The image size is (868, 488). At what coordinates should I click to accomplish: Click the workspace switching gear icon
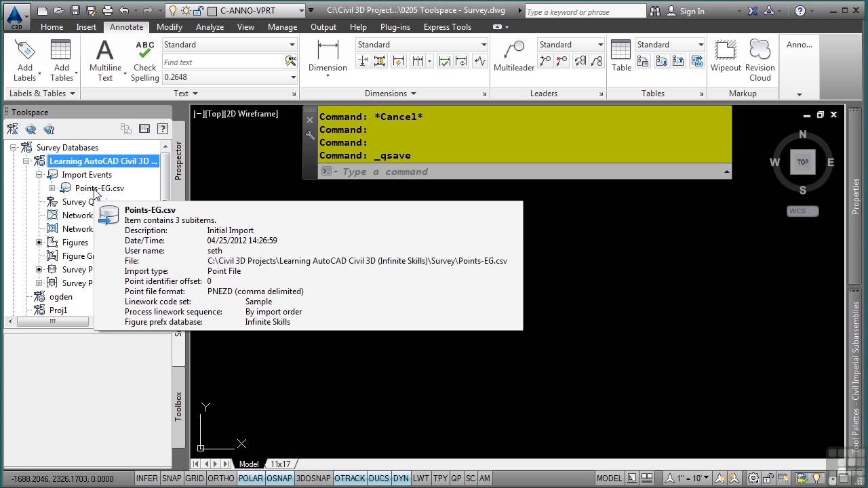point(753,479)
